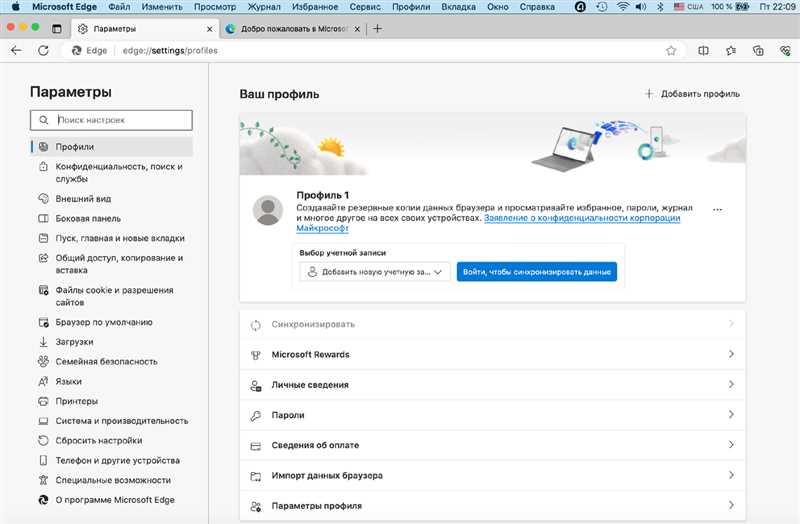The height and width of the screenshot is (524, 800).
Task: Open browser essentials heart icon
Action: click(x=785, y=51)
